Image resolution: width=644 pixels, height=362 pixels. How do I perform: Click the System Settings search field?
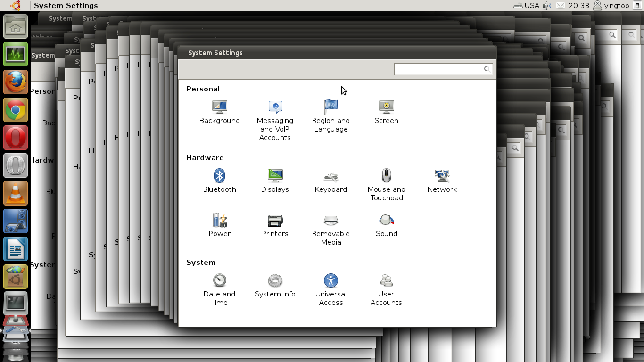click(443, 69)
